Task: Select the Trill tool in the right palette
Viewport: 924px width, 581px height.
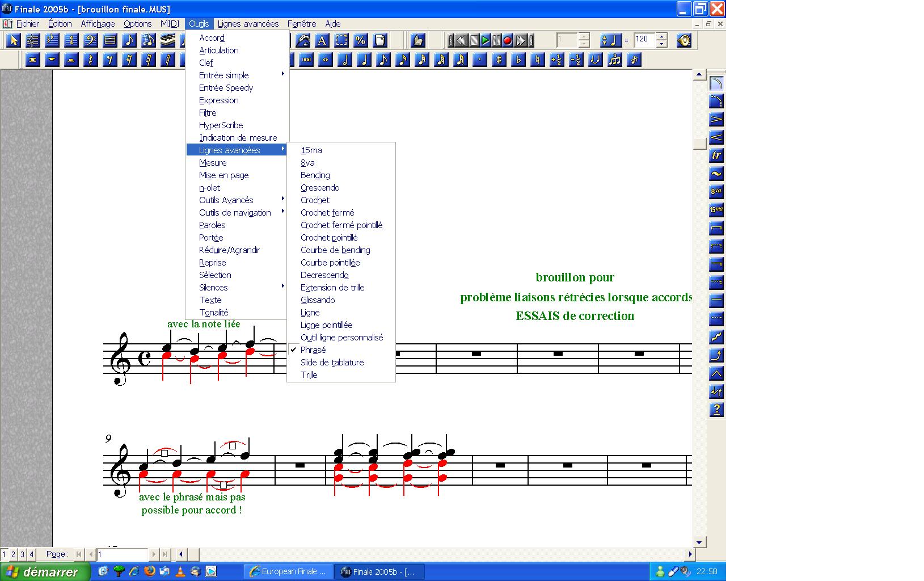Action: pos(716,155)
